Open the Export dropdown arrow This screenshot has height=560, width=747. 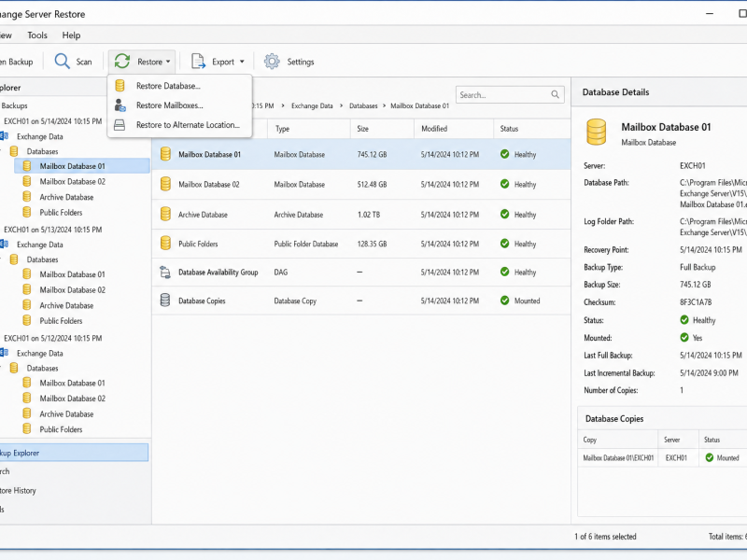coord(242,62)
